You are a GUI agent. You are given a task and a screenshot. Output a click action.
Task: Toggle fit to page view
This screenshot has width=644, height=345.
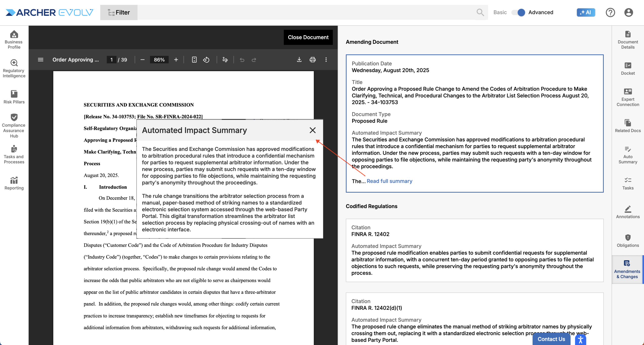(x=194, y=60)
